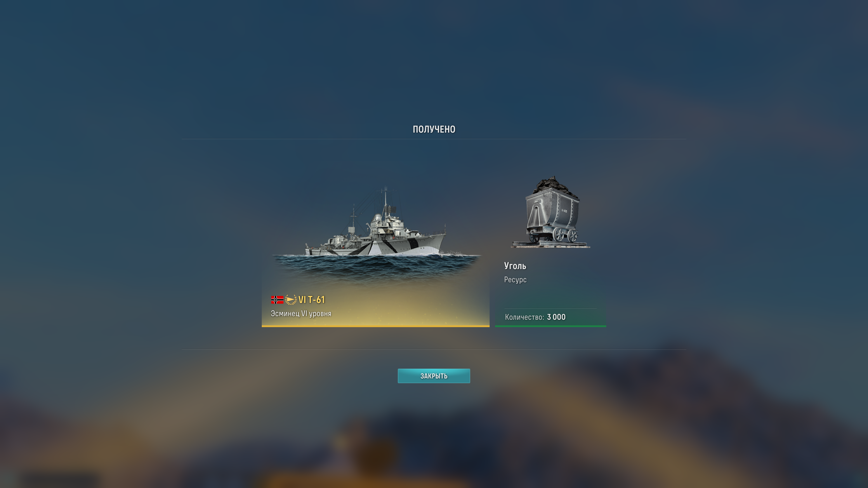Click the Количество label

point(524,317)
